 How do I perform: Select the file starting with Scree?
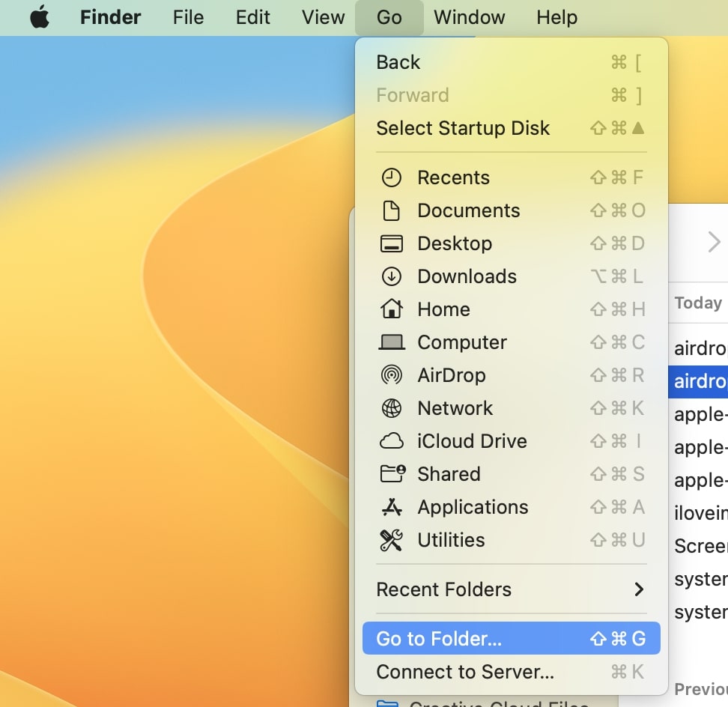[x=698, y=547]
